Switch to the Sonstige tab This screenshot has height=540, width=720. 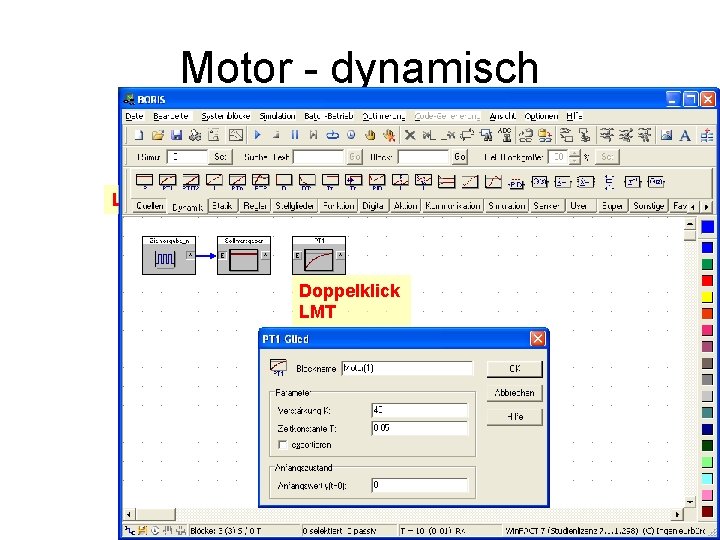point(649,206)
